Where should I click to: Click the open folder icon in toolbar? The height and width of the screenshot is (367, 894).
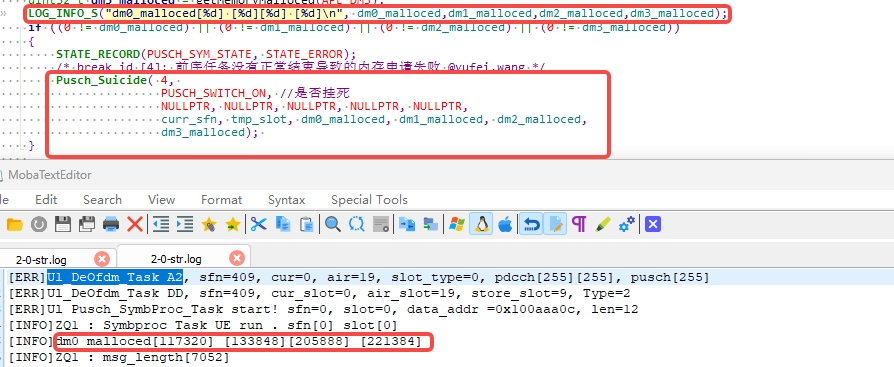[14, 225]
